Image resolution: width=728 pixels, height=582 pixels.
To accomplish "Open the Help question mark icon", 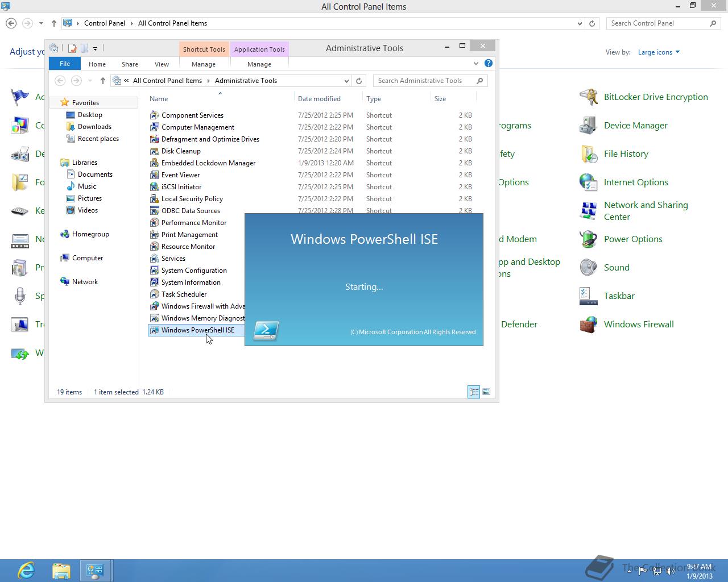I will tap(488, 64).
